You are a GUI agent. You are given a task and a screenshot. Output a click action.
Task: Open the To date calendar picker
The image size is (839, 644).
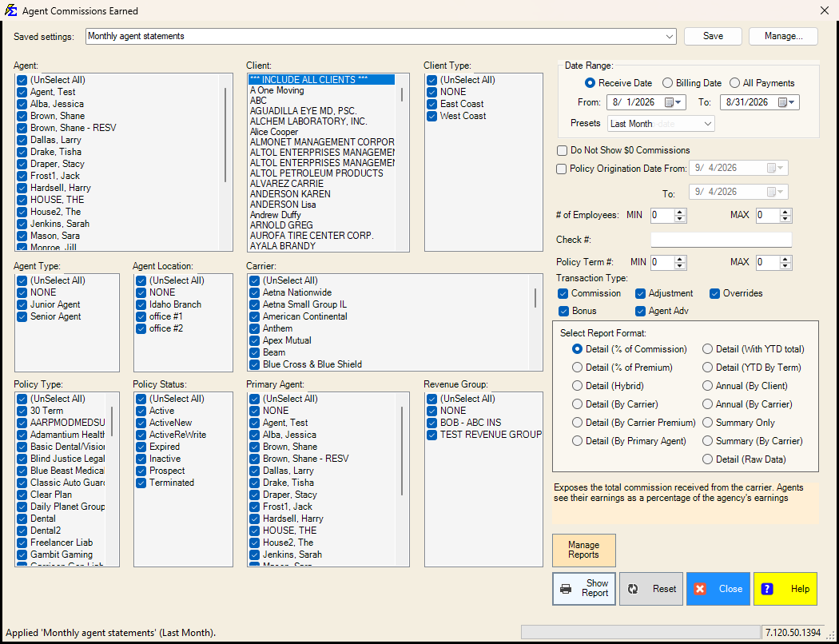786,102
